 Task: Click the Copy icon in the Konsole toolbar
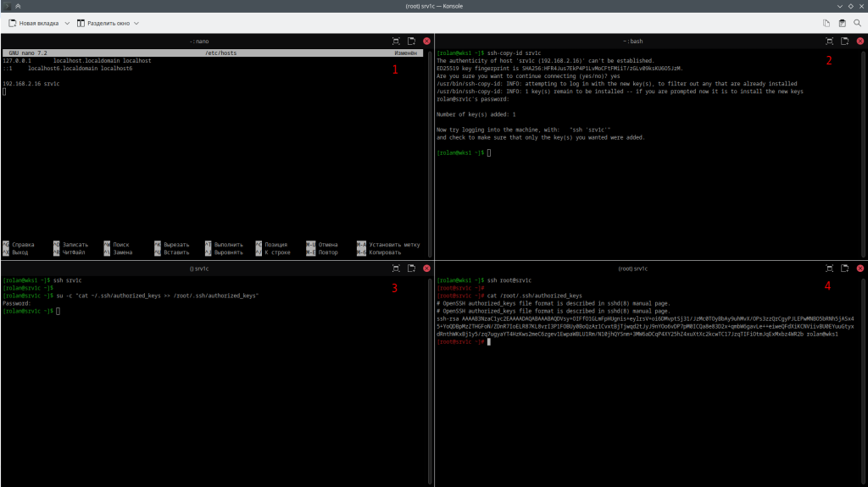[x=826, y=23]
